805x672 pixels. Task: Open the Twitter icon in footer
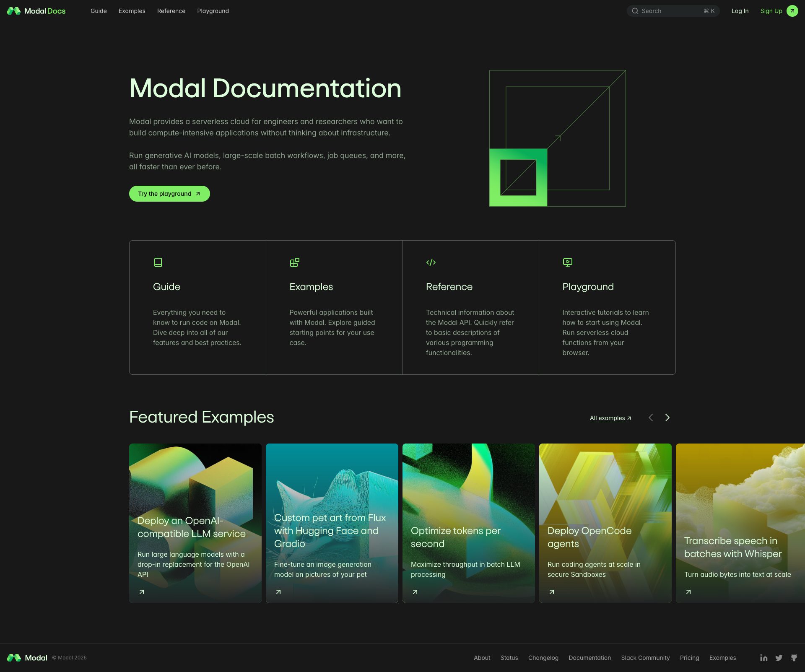779,658
